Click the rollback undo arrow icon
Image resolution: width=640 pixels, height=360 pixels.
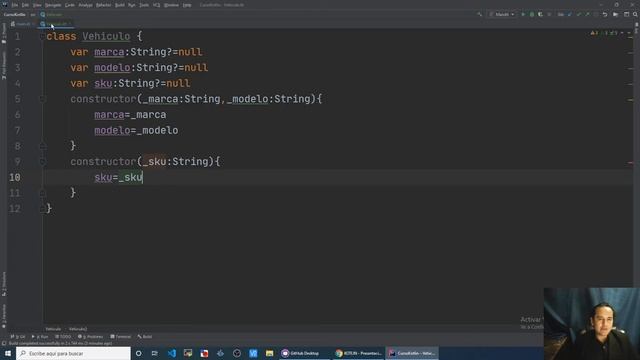point(605,14)
